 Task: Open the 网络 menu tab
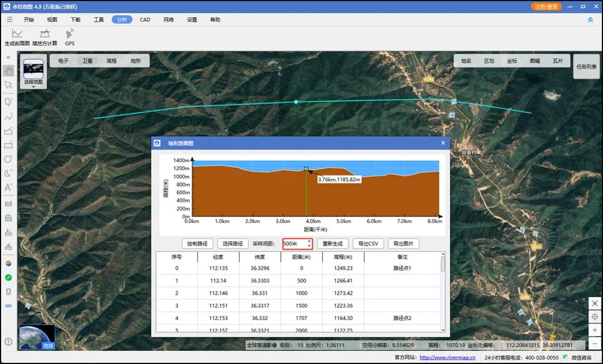pyautogui.click(x=169, y=20)
